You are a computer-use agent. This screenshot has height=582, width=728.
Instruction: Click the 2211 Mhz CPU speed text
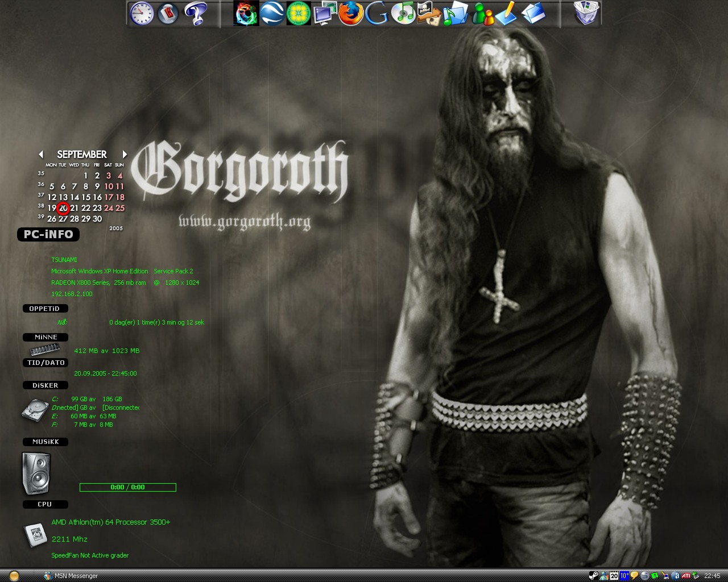(69, 539)
